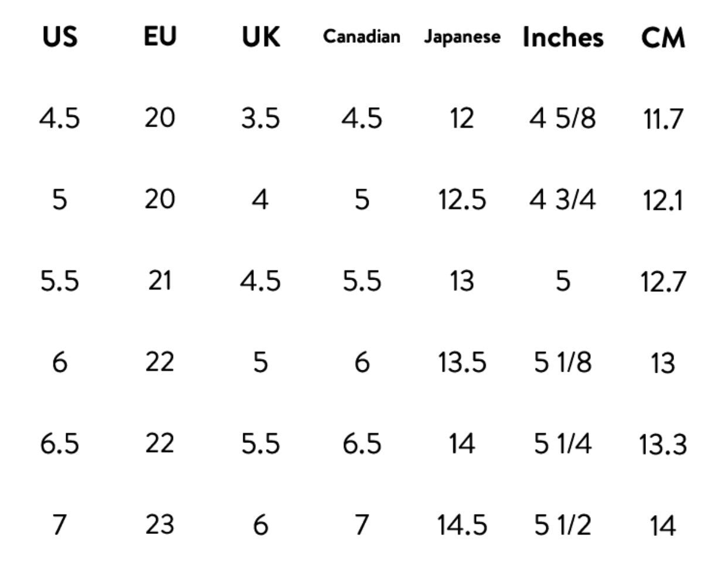Image resolution: width=728 pixels, height=572 pixels.
Task: Click the CM column header
Action: (x=663, y=38)
